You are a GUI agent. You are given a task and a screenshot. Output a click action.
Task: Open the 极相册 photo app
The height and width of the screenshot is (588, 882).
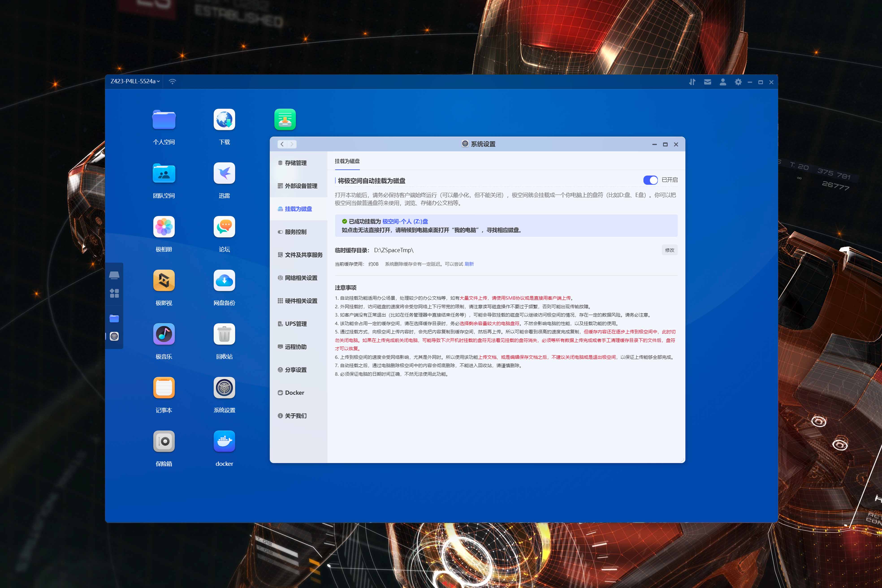coord(164,227)
